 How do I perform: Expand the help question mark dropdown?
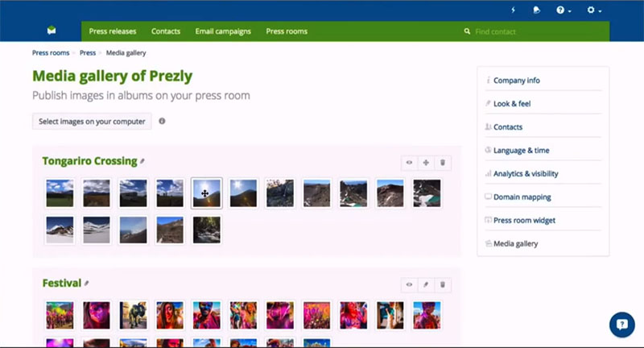click(564, 10)
